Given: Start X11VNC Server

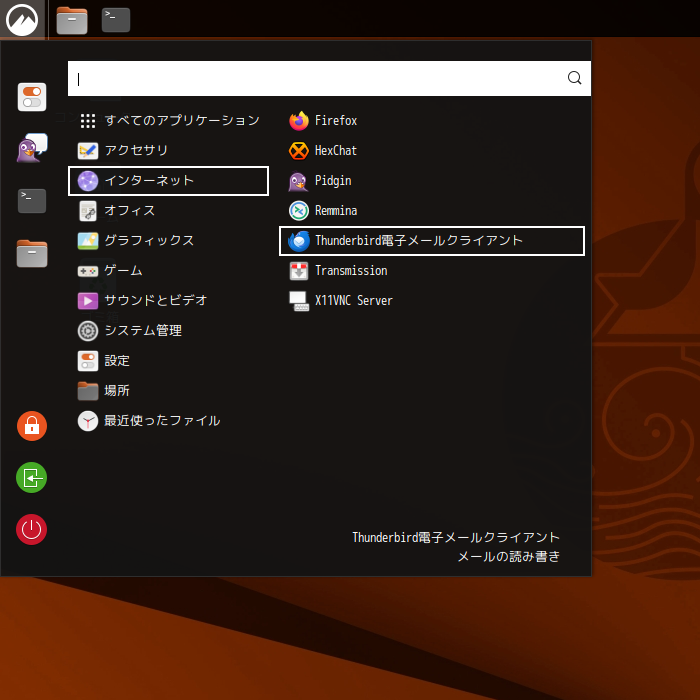Looking at the screenshot, I should point(431,300).
